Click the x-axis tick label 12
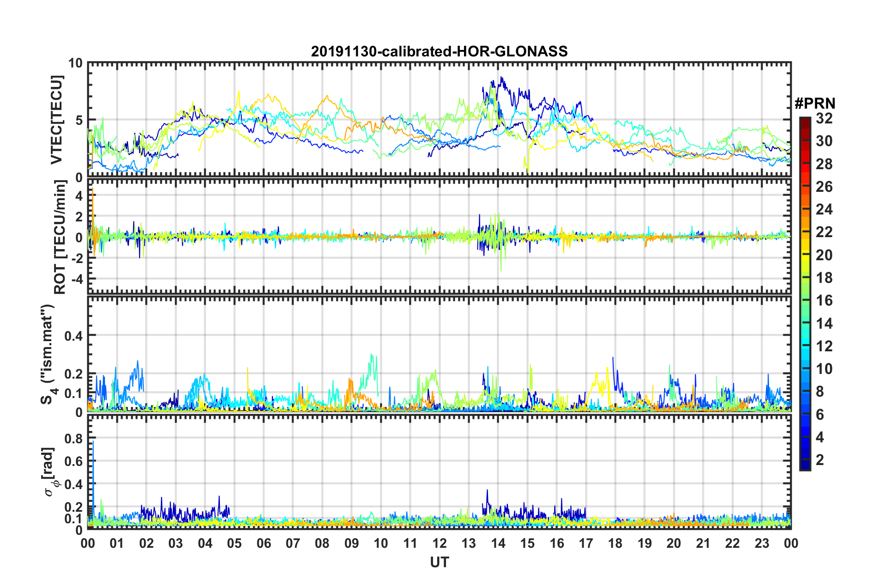The width and height of the screenshot is (879, 588). (439, 543)
